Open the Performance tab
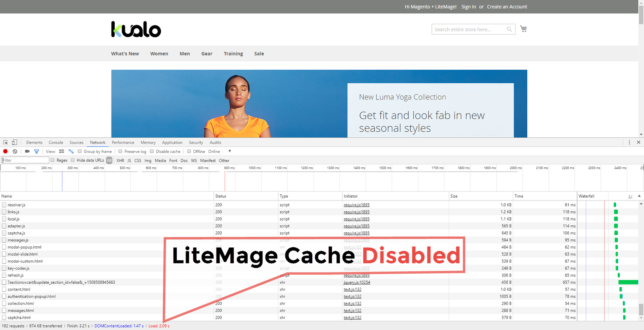Screen dimensions: 644x330 point(123,142)
